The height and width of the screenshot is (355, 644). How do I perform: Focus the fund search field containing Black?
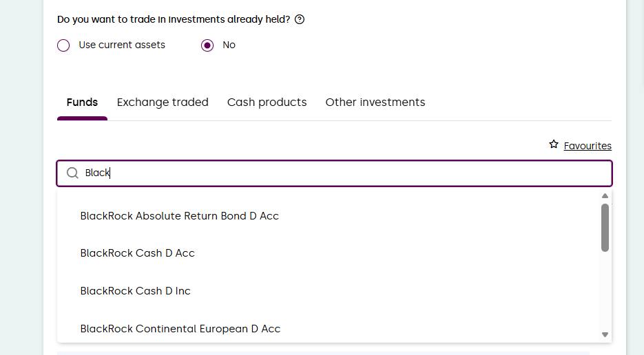344,173
